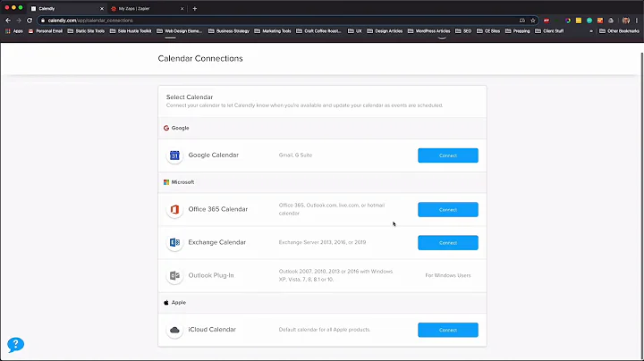This screenshot has height=361, width=644.
Task: Switch to the My Zaps Zapier tab
Action: 147,8
